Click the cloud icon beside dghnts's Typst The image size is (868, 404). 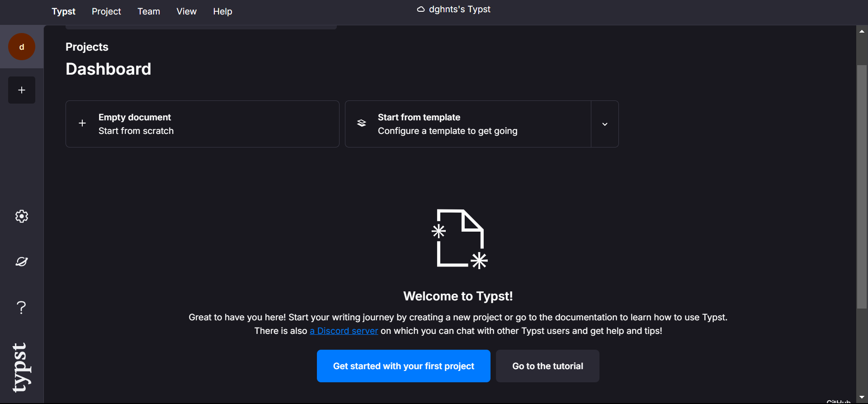[x=421, y=9]
